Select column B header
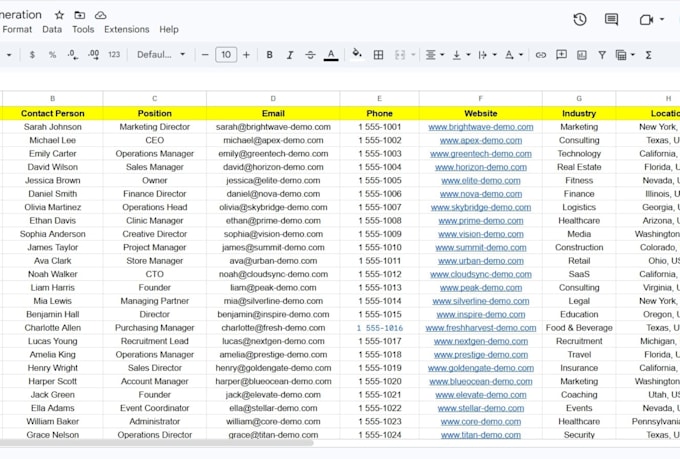 click(52, 98)
